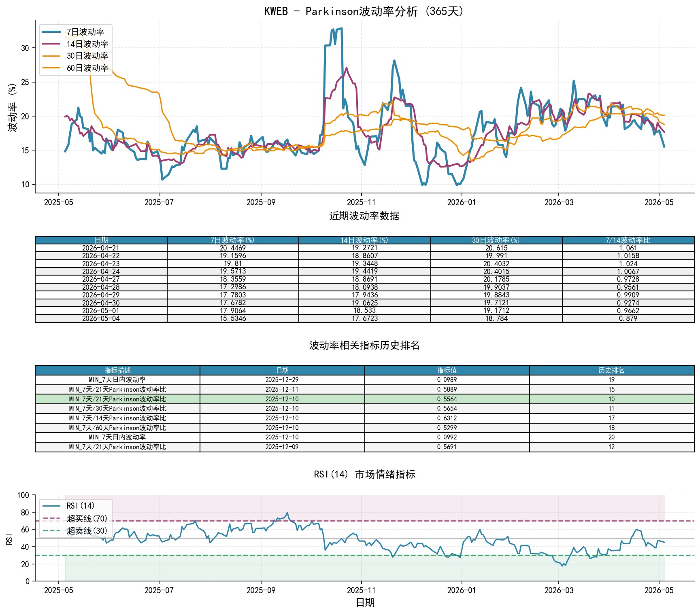Viewport: 700px width, 613px height.
Task: Select the date cell 2026-05-01
Action: 101,311
